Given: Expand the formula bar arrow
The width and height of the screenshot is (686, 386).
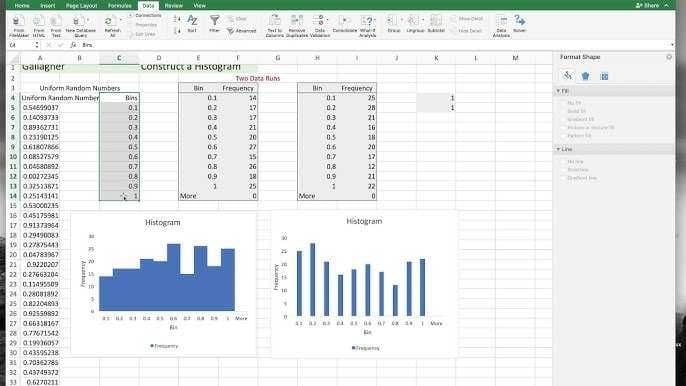Looking at the screenshot, I should (x=672, y=45).
